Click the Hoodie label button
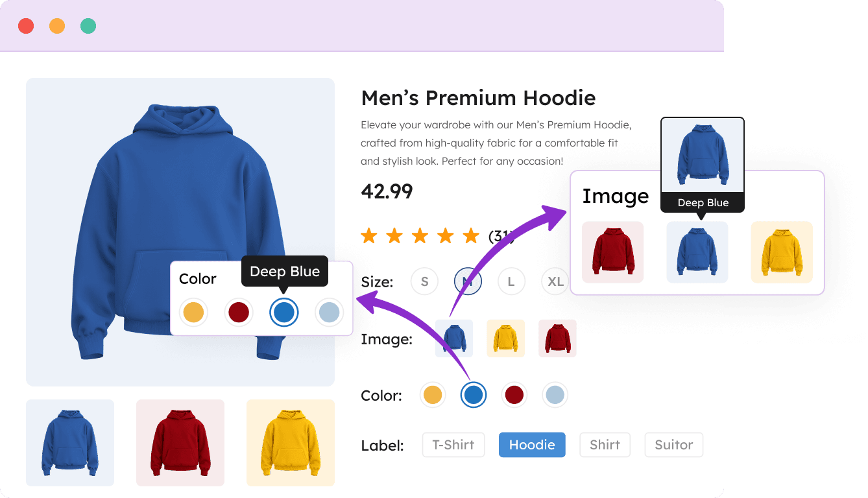 (x=532, y=445)
